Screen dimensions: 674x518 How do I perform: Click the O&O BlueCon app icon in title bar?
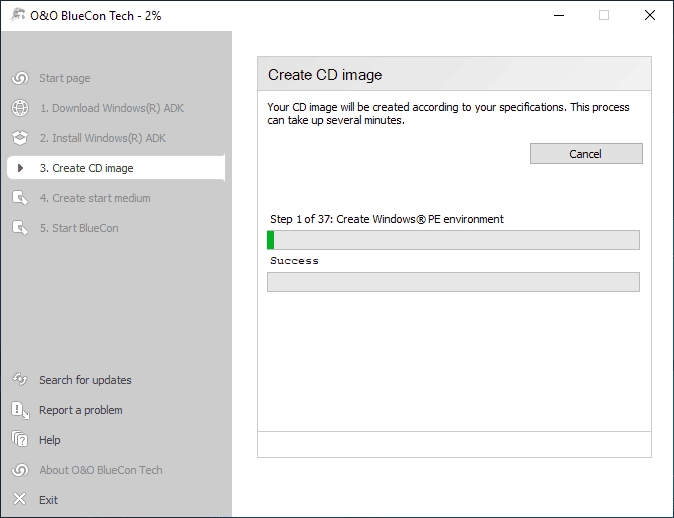point(17,15)
